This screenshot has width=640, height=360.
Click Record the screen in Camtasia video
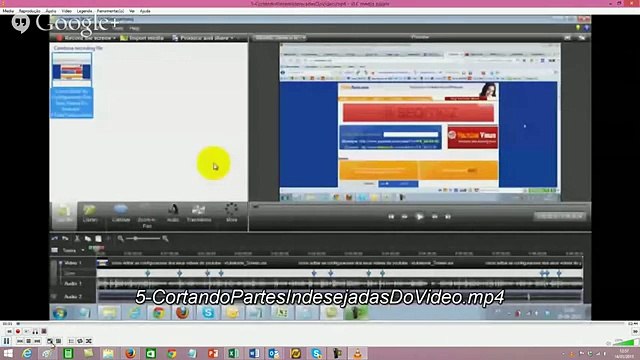coord(86,38)
